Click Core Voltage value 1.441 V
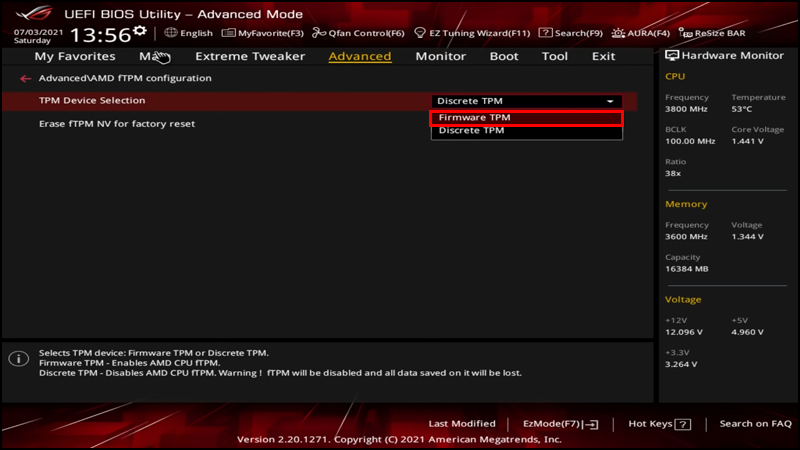Viewport: 800px width, 450px height. (747, 141)
